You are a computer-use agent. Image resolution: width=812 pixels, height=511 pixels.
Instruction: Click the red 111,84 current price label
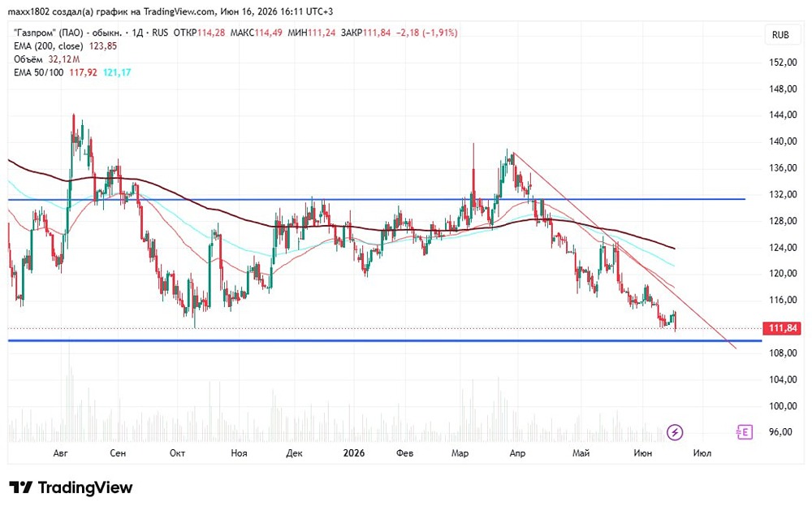tap(783, 328)
